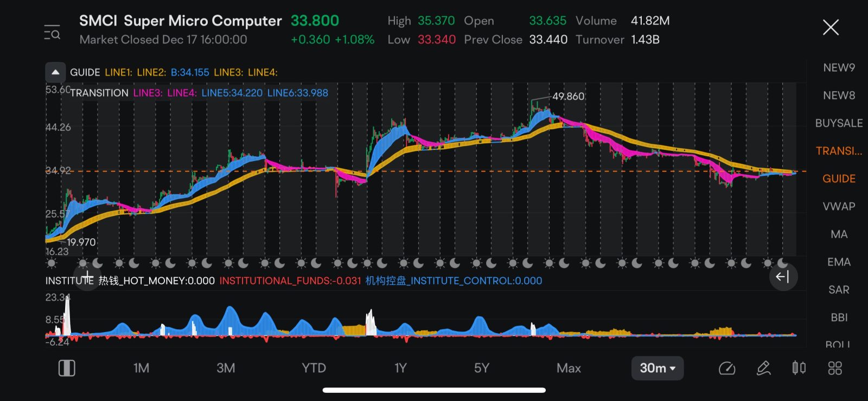Click the LINE5:34.220 legend value
The image size is (868, 401).
[232, 93]
